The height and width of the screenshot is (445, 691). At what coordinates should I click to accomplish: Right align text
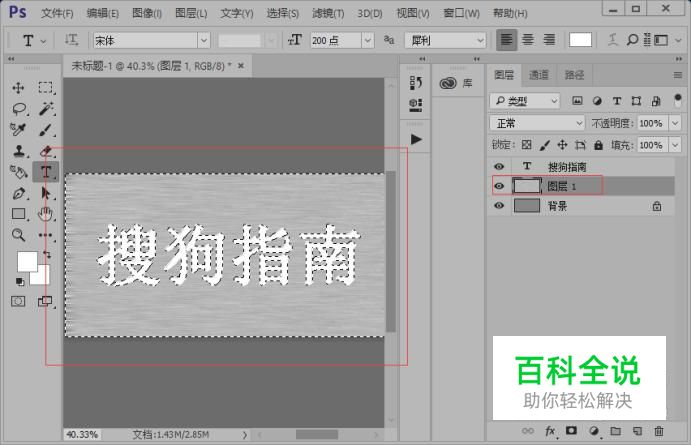point(549,40)
